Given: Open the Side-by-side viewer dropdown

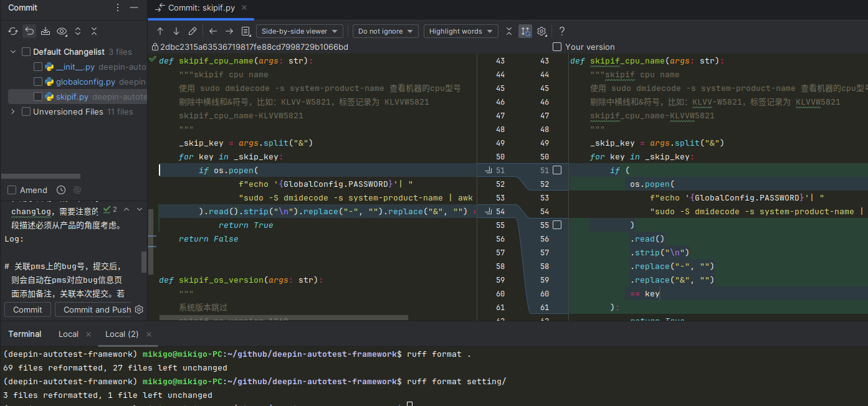Looking at the screenshot, I should pyautogui.click(x=299, y=31).
